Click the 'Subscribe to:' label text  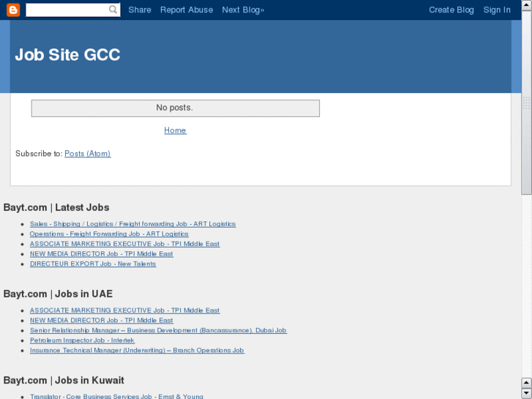(39, 154)
